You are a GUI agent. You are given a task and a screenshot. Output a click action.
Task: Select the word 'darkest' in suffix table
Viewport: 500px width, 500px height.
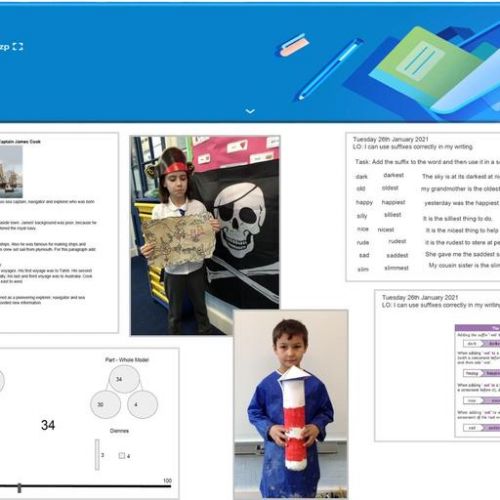click(x=394, y=175)
